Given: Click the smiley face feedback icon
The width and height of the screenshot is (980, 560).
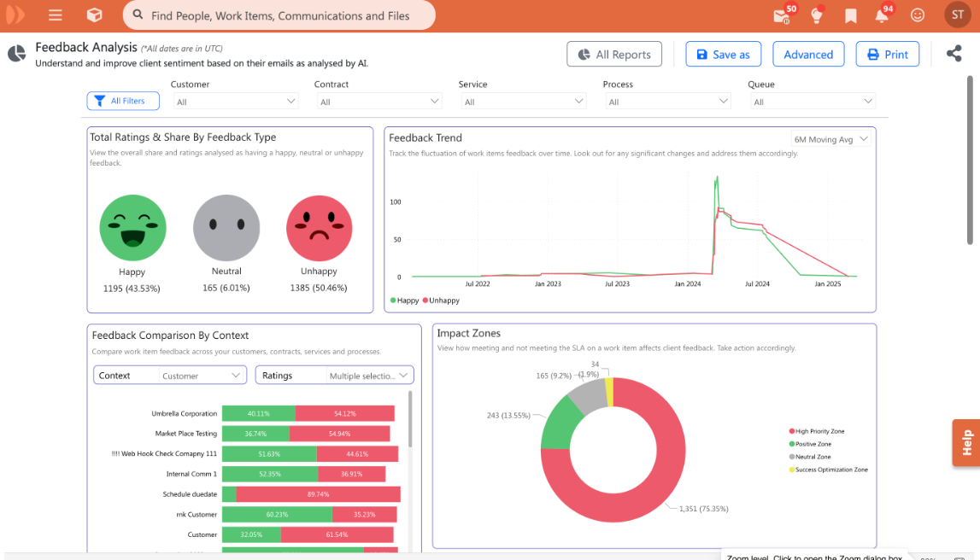Looking at the screenshot, I should (x=918, y=15).
